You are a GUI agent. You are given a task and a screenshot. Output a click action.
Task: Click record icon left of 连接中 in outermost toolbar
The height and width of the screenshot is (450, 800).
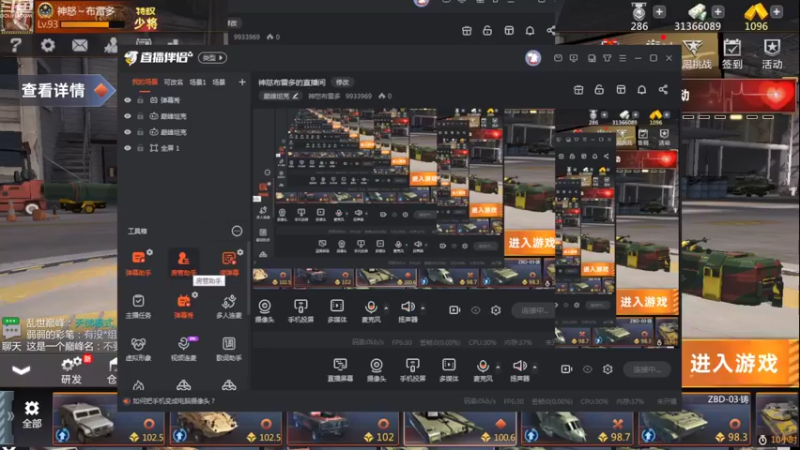pos(566,369)
